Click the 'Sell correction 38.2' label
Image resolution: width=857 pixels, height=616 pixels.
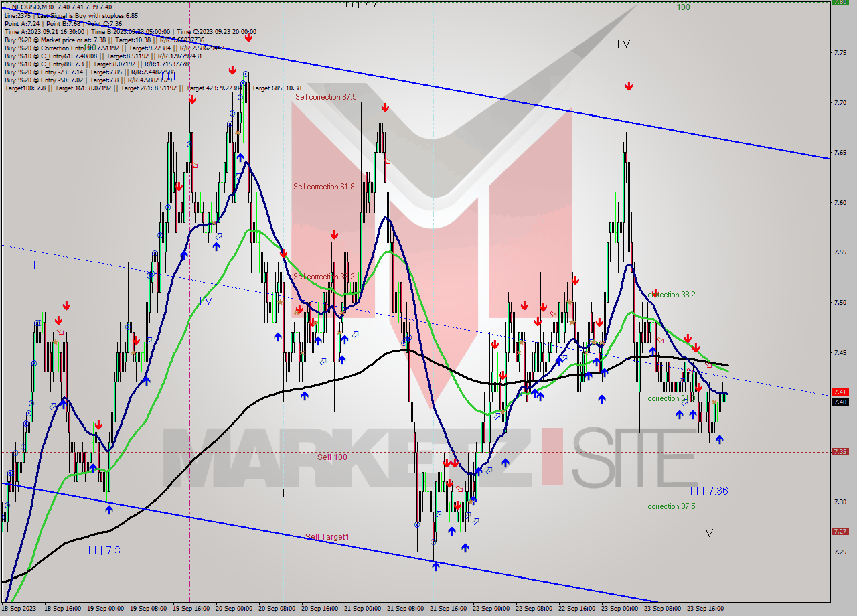coord(324,277)
